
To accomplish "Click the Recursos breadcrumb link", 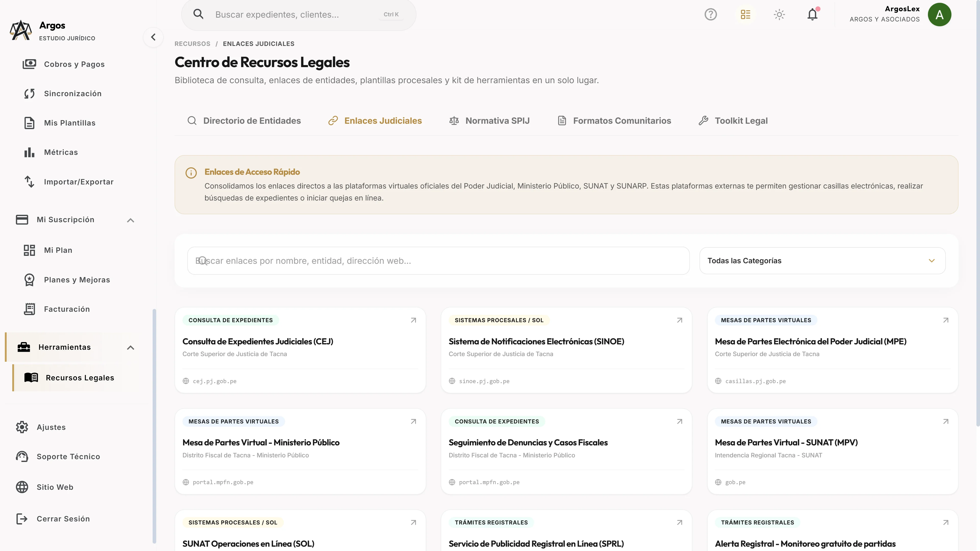I will coord(192,44).
